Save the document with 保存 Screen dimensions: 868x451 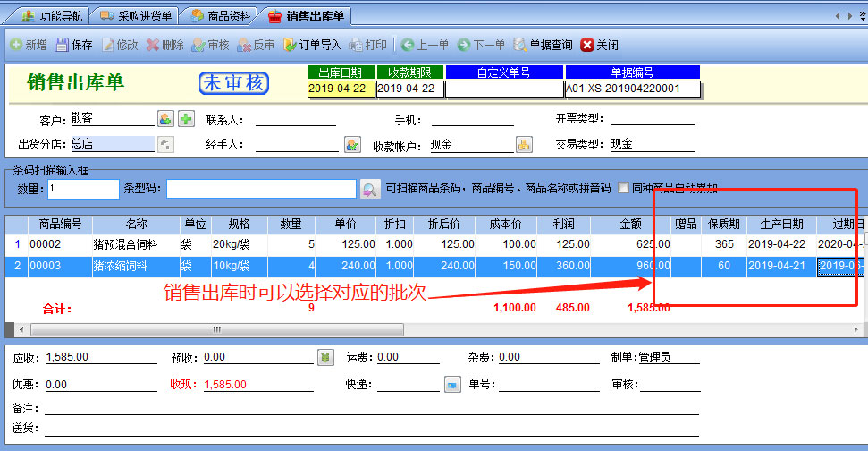(73, 45)
